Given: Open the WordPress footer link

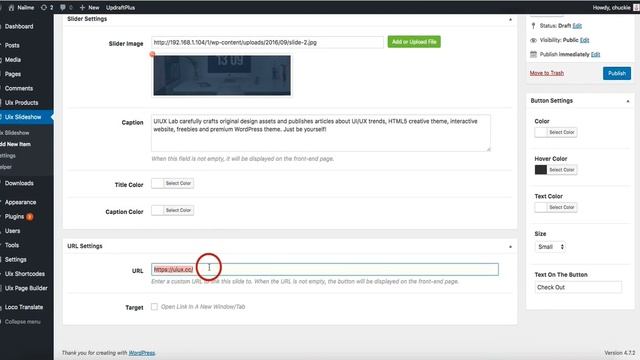Looking at the screenshot, I should [x=142, y=353].
